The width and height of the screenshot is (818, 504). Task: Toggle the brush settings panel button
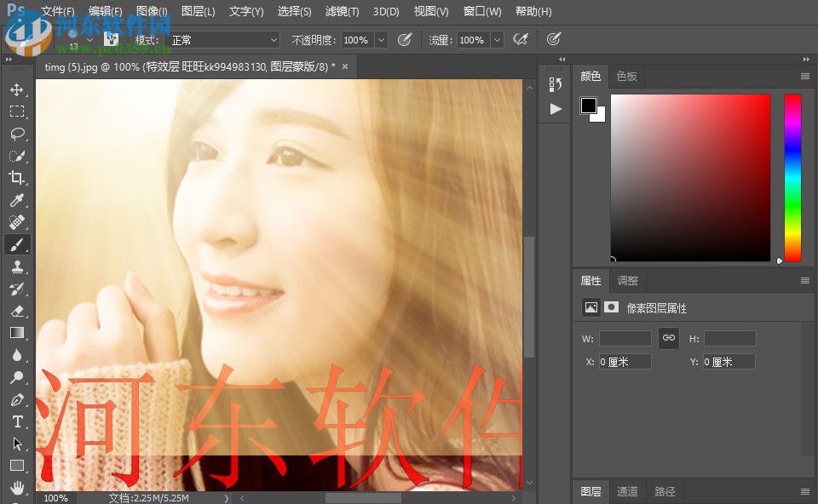pyautogui.click(x=111, y=39)
